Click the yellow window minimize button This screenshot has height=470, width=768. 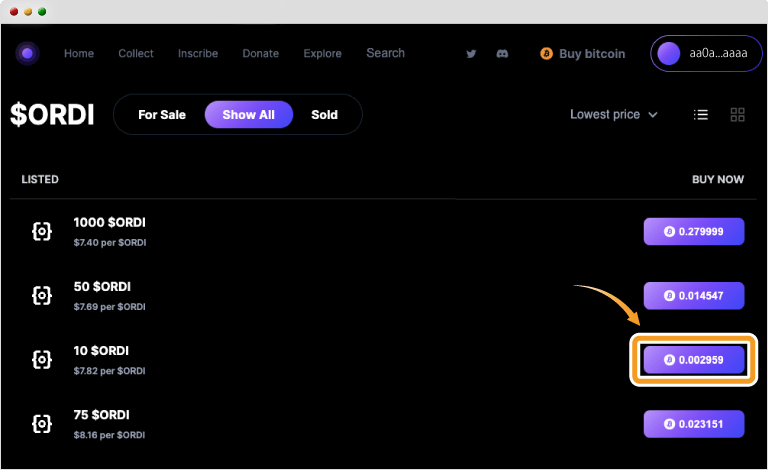(28, 11)
